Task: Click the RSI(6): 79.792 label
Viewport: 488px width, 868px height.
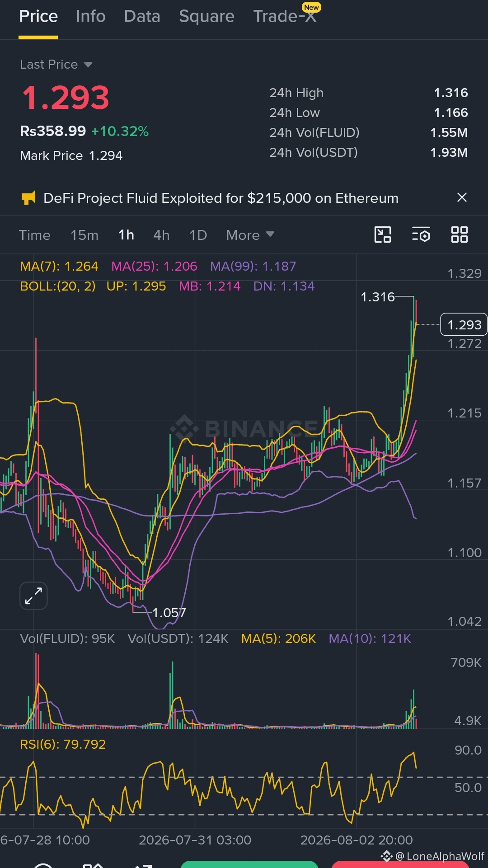Action: click(63, 745)
